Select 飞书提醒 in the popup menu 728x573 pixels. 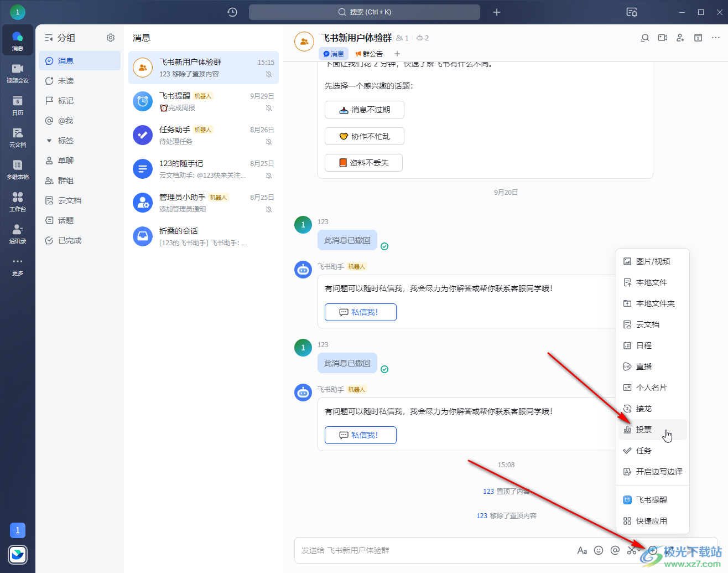pyautogui.click(x=653, y=500)
